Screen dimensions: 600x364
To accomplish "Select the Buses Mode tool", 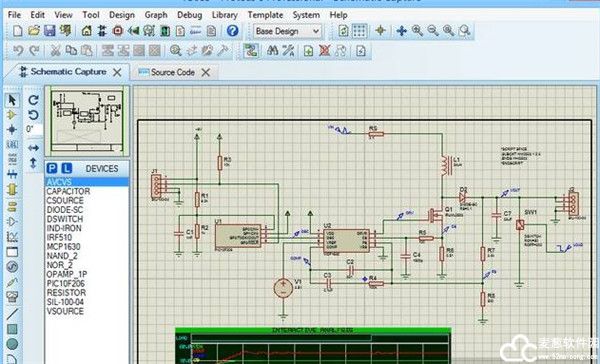I will [12, 175].
